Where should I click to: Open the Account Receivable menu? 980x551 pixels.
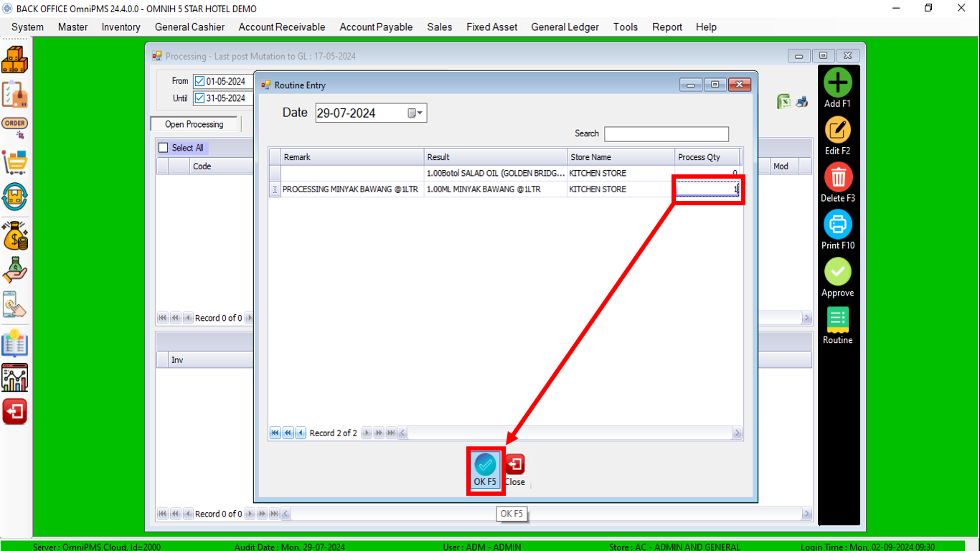coord(282,27)
